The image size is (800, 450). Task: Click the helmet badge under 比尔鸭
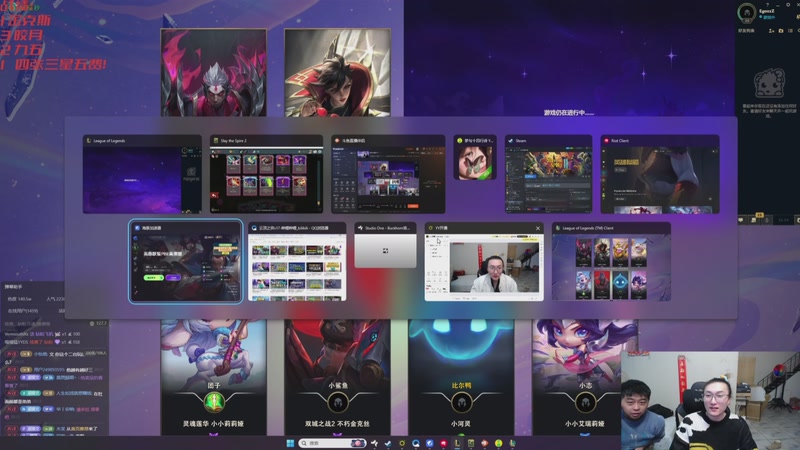point(461,403)
